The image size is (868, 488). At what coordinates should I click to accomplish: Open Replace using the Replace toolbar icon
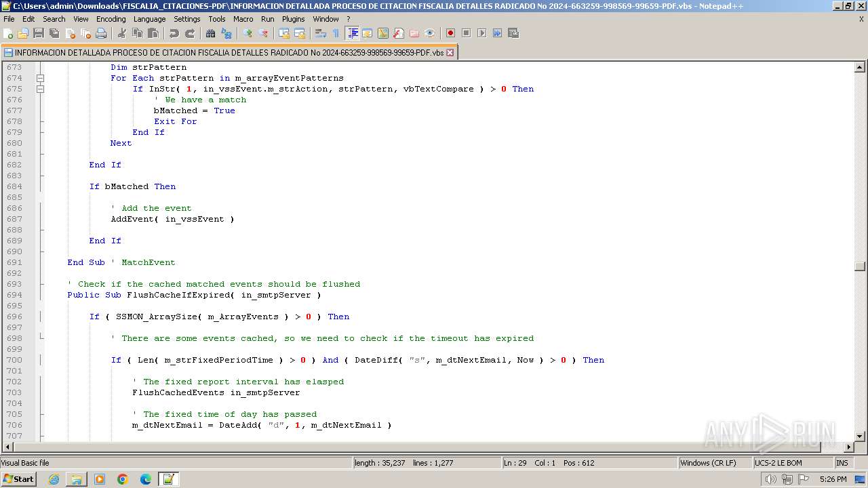(x=226, y=33)
